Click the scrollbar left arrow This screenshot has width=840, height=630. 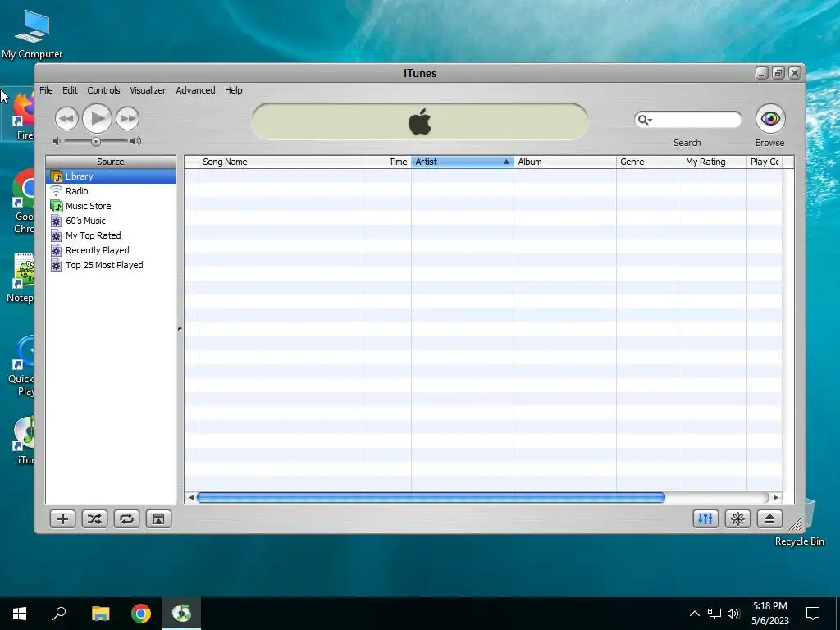190,498
